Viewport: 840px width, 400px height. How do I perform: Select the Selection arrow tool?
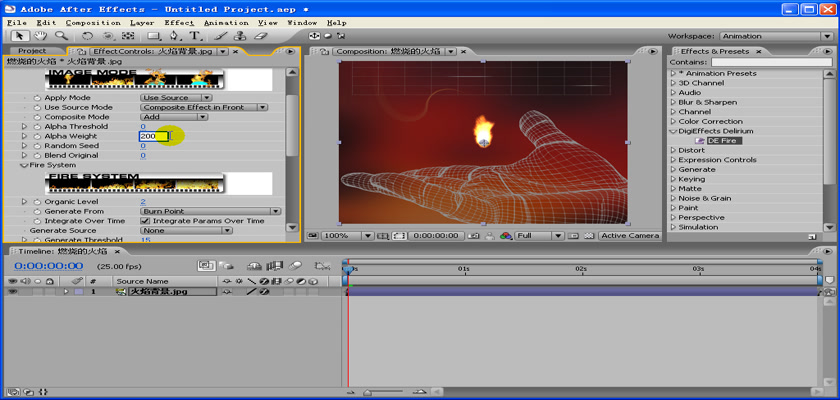click(x=20, y=36)
